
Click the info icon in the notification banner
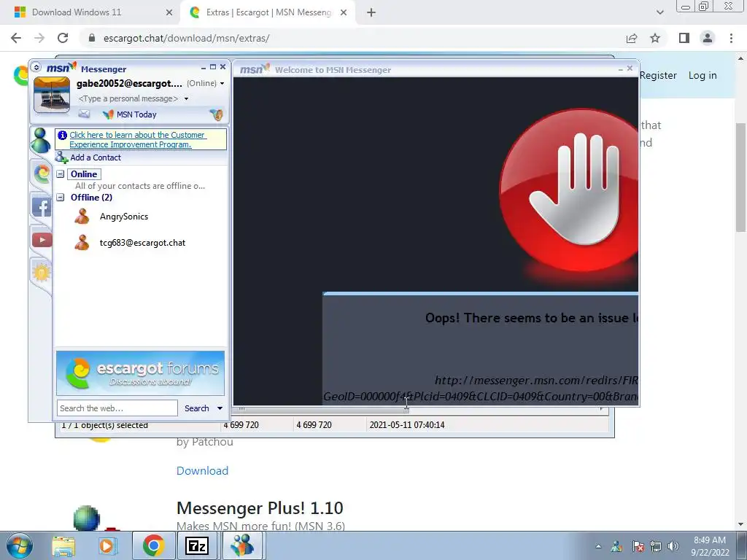[63, 135]
